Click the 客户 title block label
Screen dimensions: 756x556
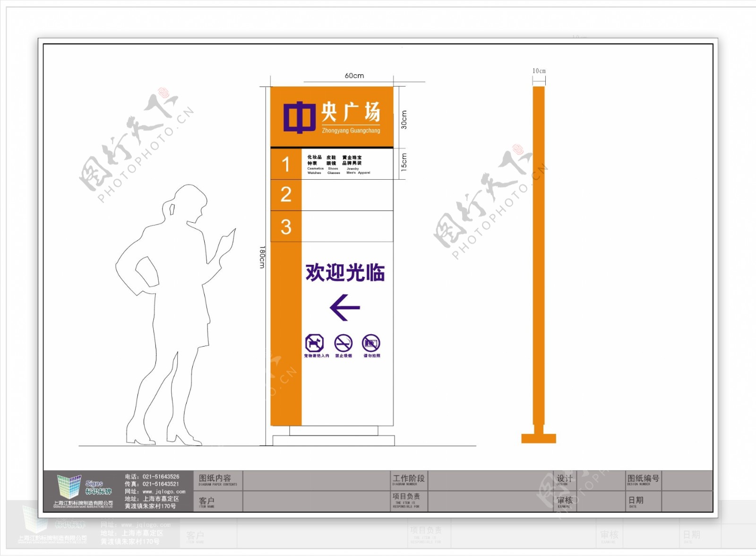[x=206, y=500]
